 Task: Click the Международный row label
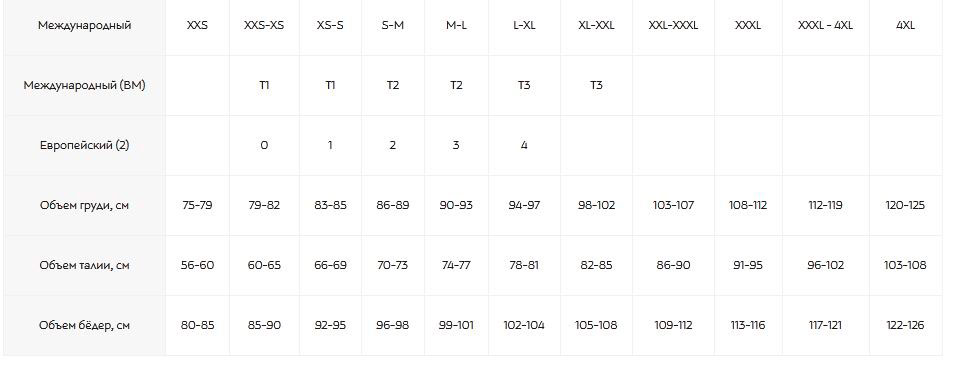click(85, 26)
